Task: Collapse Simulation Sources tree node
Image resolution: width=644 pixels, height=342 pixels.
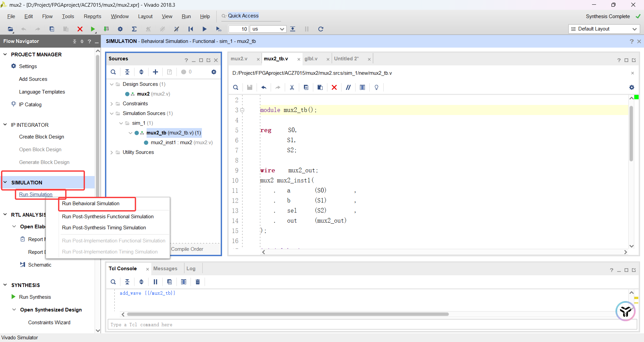Action: [x=112, y=113]
